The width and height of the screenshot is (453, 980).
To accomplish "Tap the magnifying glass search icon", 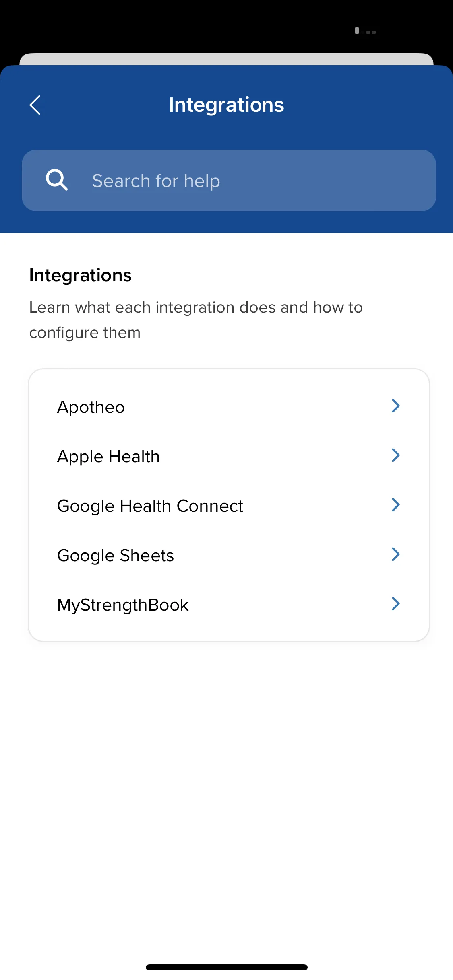I will [56, 180].
